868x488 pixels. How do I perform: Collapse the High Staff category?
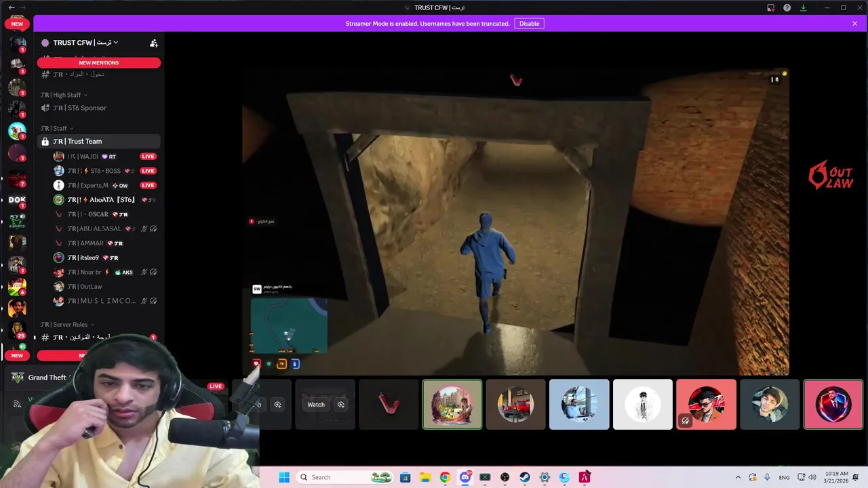click(64, 95)
